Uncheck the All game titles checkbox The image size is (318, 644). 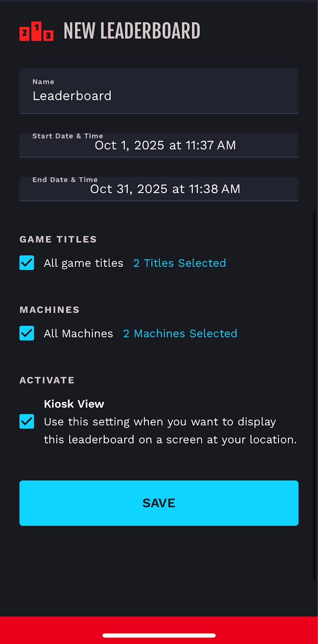[27, 263]
